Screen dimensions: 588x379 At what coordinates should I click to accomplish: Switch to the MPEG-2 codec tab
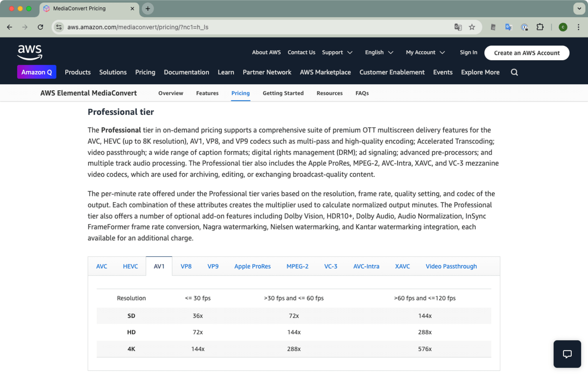[298, 266]
